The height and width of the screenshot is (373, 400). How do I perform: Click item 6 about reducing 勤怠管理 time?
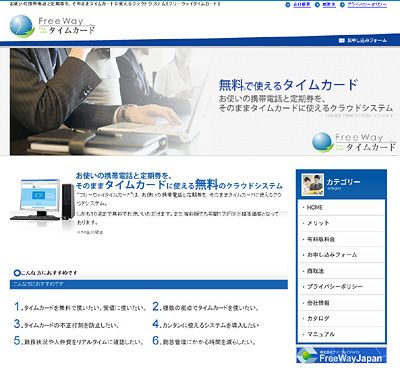point(204,341)
